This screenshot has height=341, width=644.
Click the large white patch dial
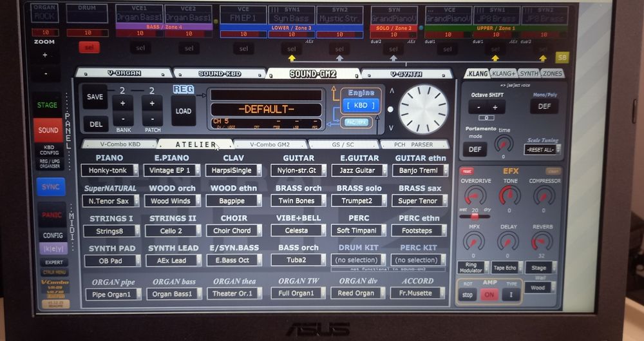(423, 109)
